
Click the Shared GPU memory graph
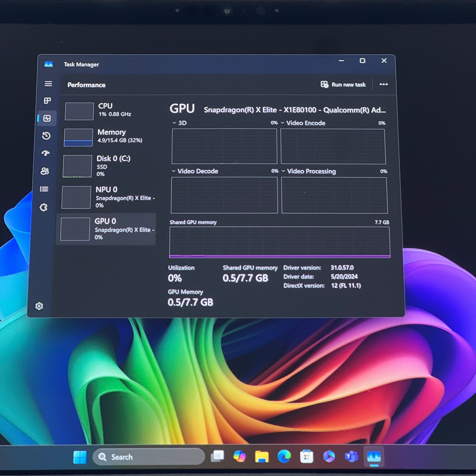click(x=280, y=242)
